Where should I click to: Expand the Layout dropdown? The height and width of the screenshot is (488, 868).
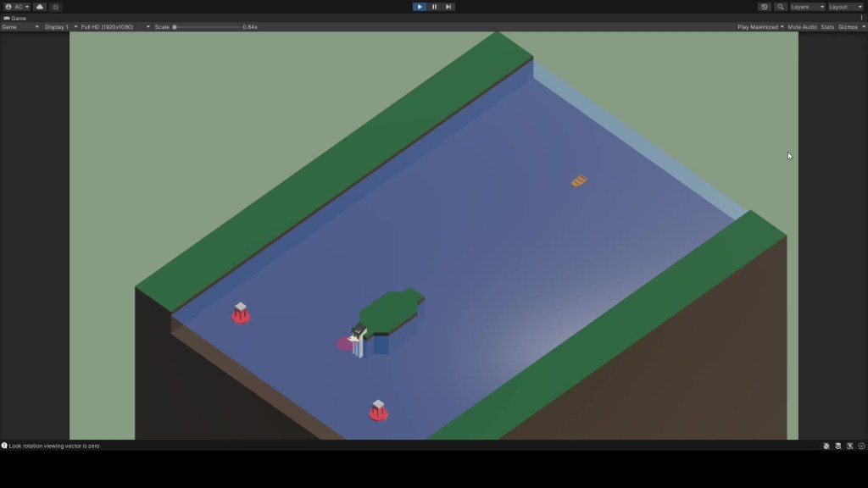pyautogui.click(x=845, y=7)
